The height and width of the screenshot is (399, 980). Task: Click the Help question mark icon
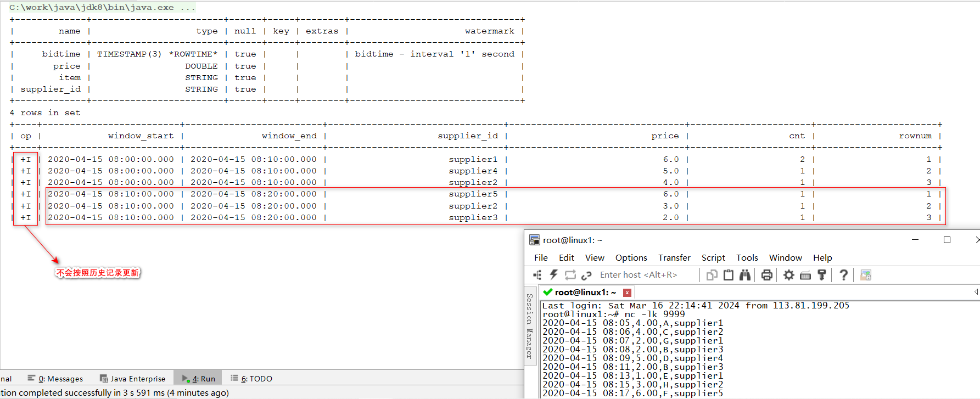(x=844, y=275)
